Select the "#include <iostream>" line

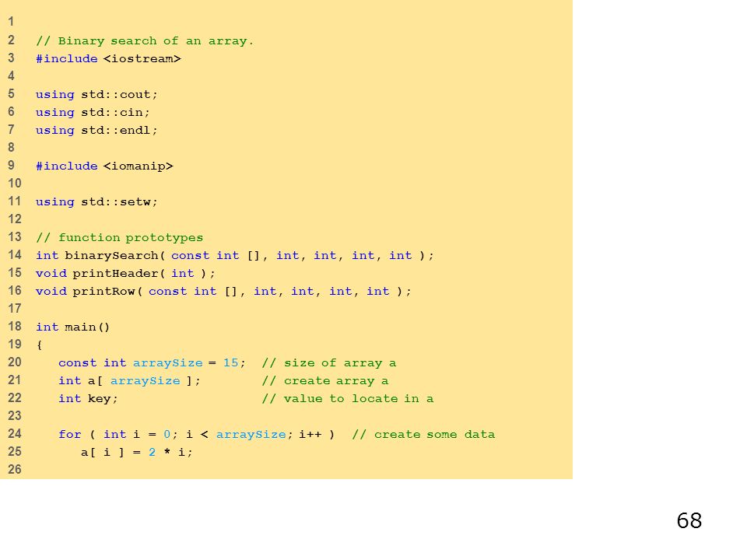(x=109, y=58)
